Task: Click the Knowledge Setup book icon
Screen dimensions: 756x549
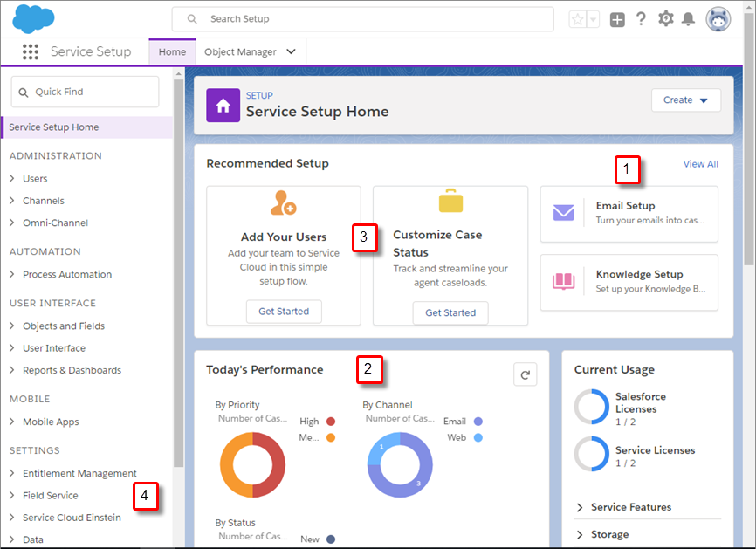Action: (564, 281)
